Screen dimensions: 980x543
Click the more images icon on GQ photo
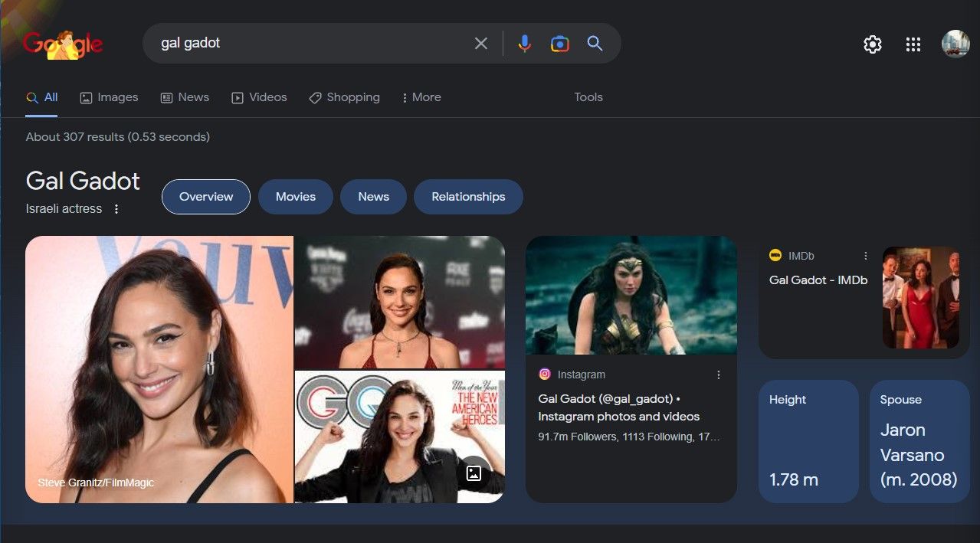[474, 473]
